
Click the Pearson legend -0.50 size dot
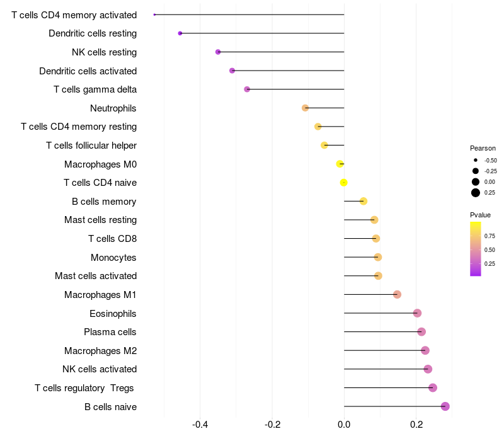tap(476, 160)
